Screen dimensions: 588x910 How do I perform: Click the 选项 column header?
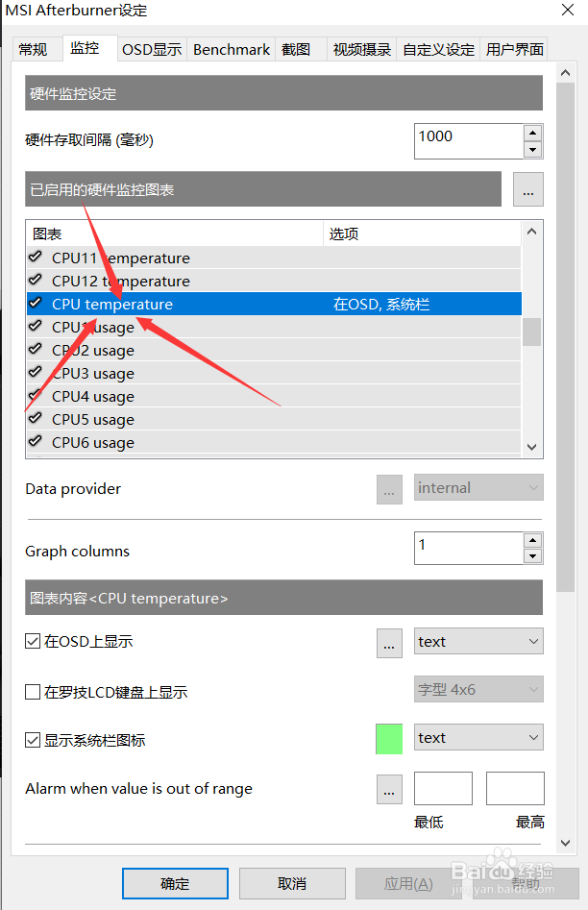[422, 234]
